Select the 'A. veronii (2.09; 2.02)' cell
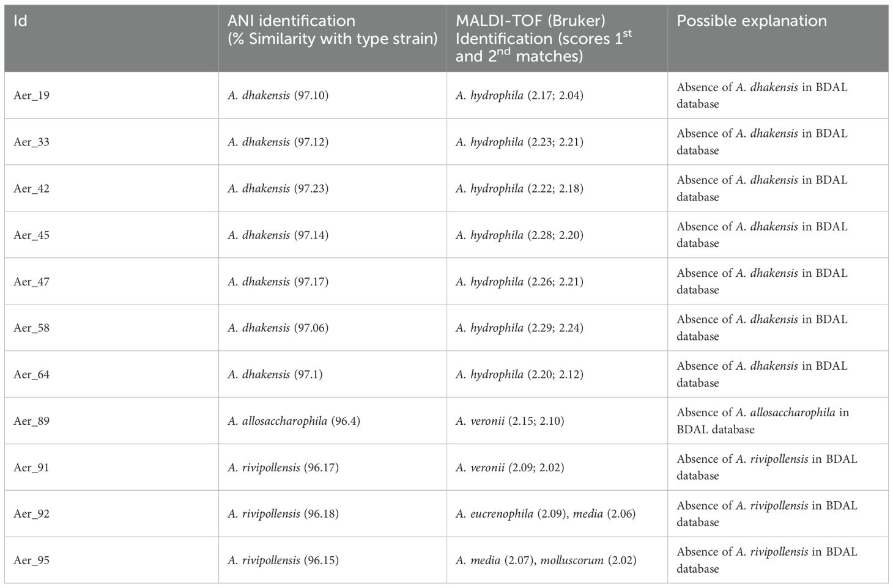The width and height of the screenshot is (893, 588). 509,468
